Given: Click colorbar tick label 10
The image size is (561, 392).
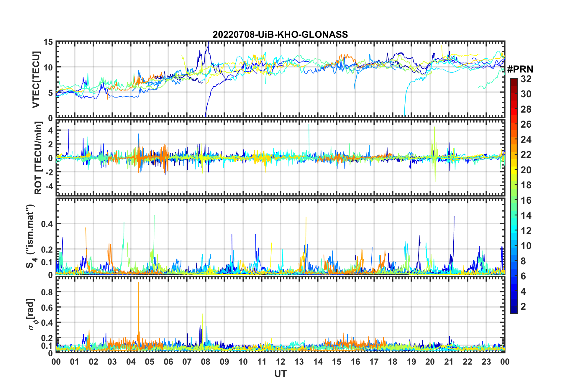Looking at the screenshot, I should [x=526, y=246].
